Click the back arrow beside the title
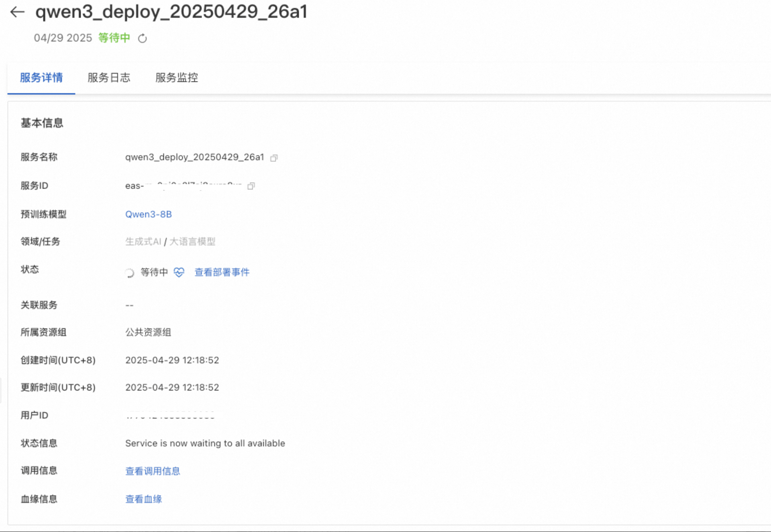The width and height of the screenshot is (771, 532). [x=17, y=12]
